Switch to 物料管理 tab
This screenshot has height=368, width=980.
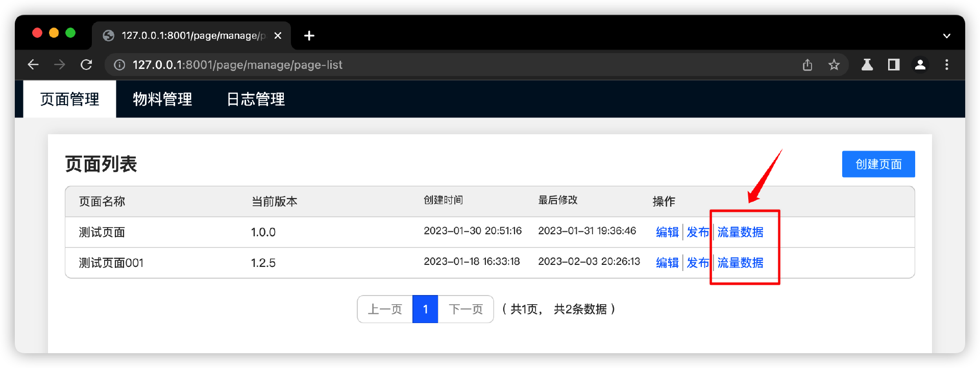click(x=162, y=99)
